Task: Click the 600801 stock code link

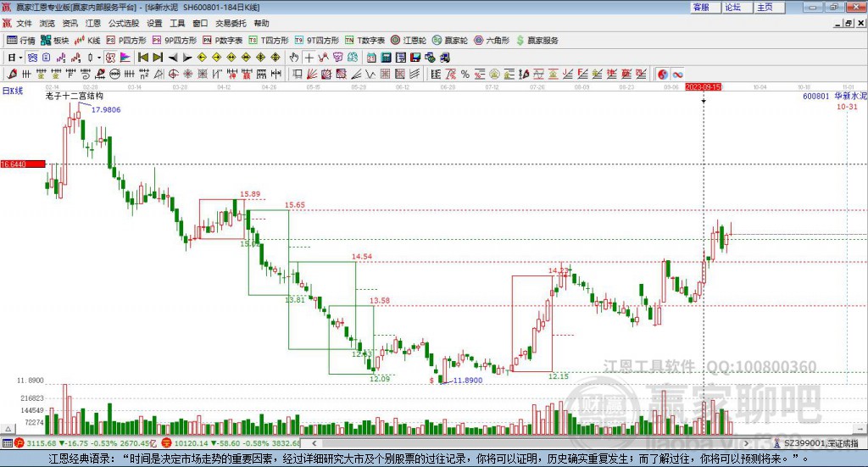Action: [x=816, y=97]
